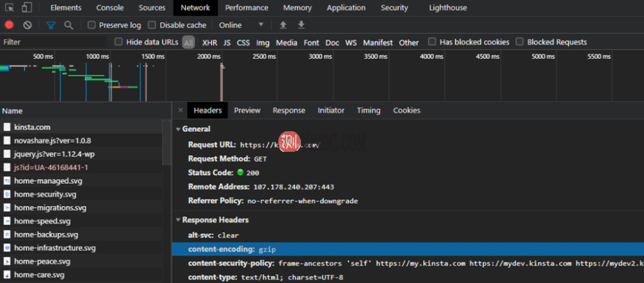Open network search magnifier icon

(69, 26)
